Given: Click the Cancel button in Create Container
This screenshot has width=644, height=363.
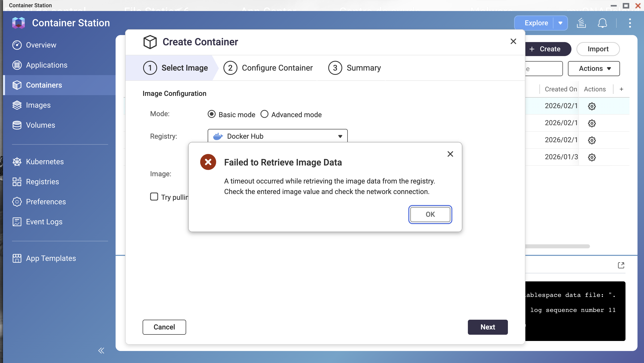Looking at the screenshot, I should point(164,327).
